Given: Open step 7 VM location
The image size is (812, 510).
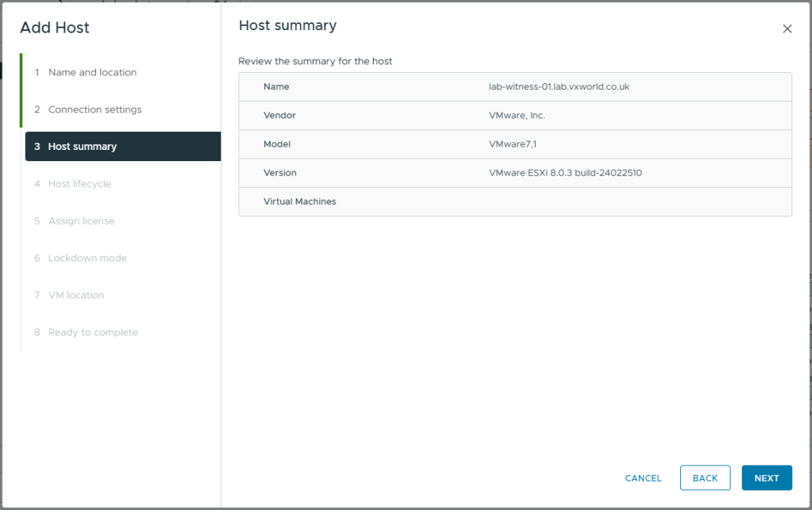Looking at the screenshot, I should point(76,295).
